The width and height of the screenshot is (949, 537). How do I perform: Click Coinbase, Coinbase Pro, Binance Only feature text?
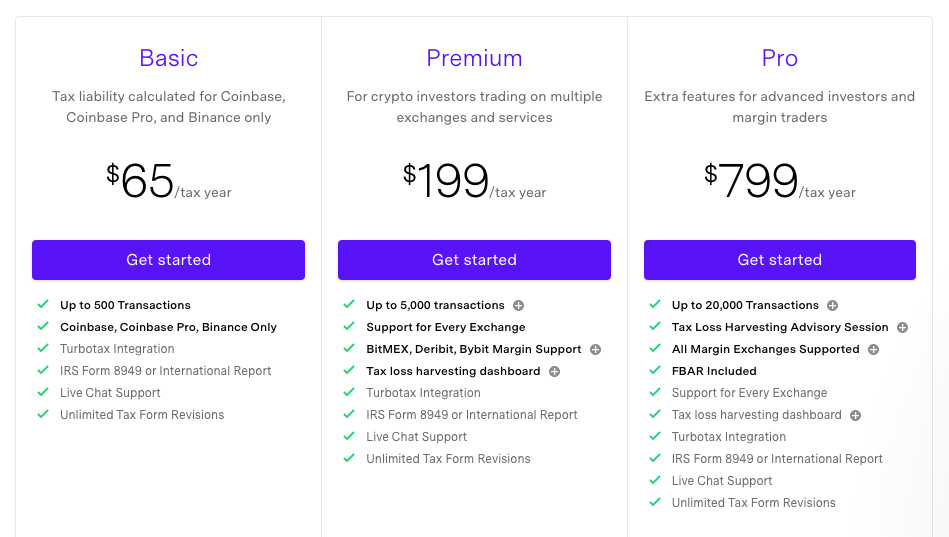pyautogui.click(x=168, y=327)
